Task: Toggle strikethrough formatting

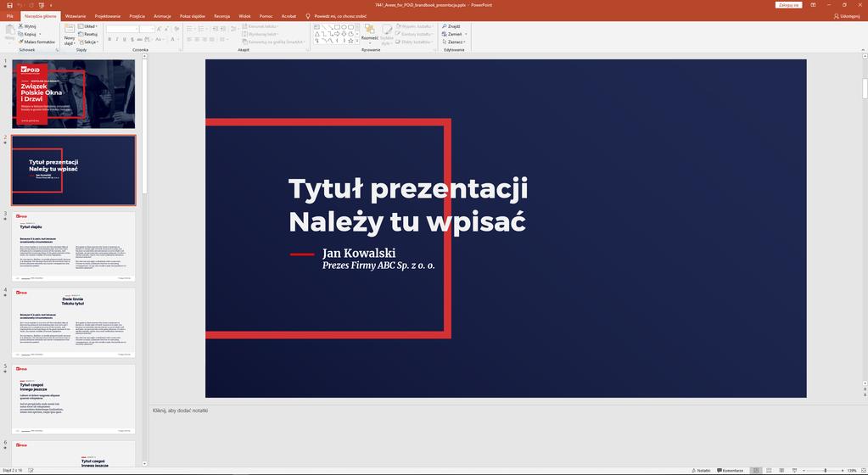Action: pos(139,39)
